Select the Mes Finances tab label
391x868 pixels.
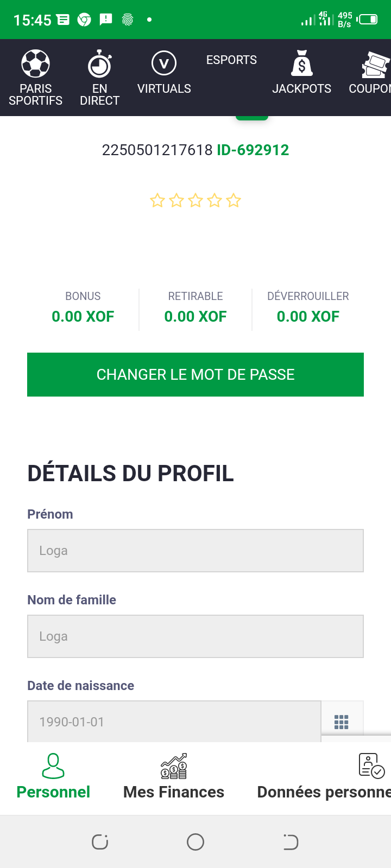(x=174, y=792)
